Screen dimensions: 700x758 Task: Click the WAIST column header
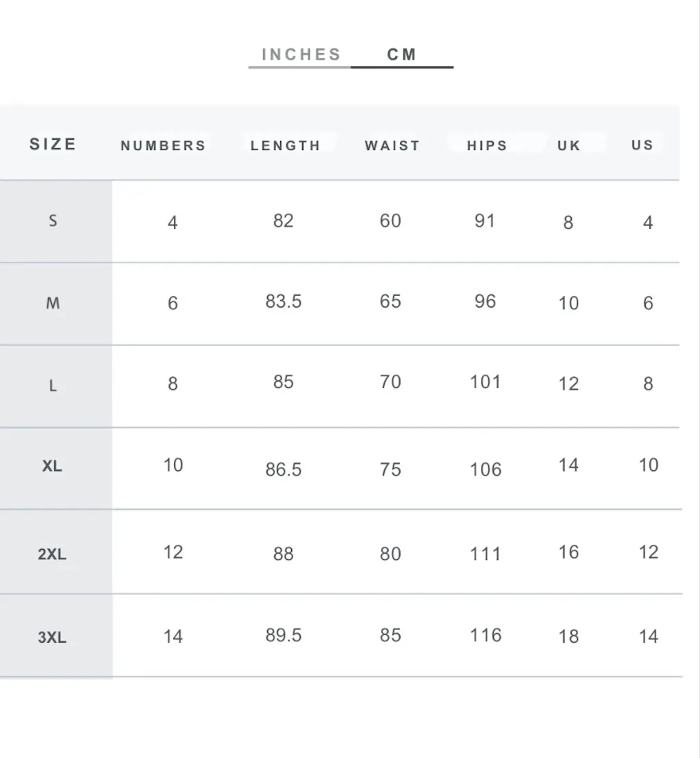pos(392,145)
